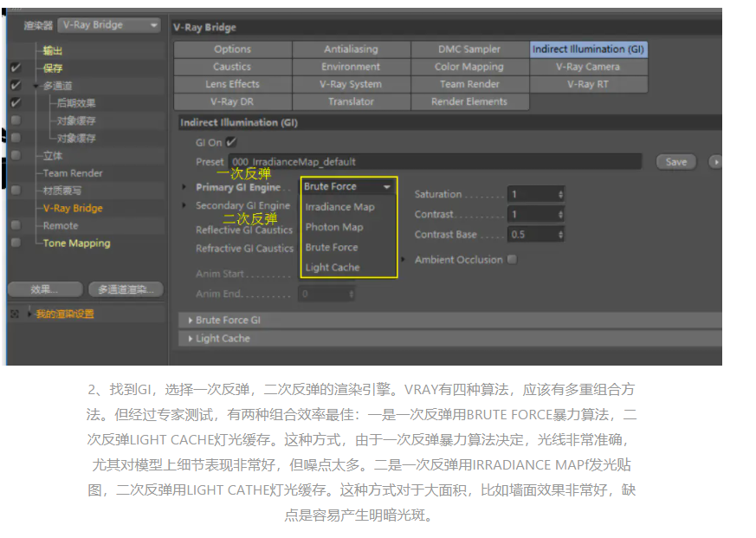The height and width of the screenshot is (538, 756).
Task: Adjust the Saturation value stepper
Action: coord(560,194)
